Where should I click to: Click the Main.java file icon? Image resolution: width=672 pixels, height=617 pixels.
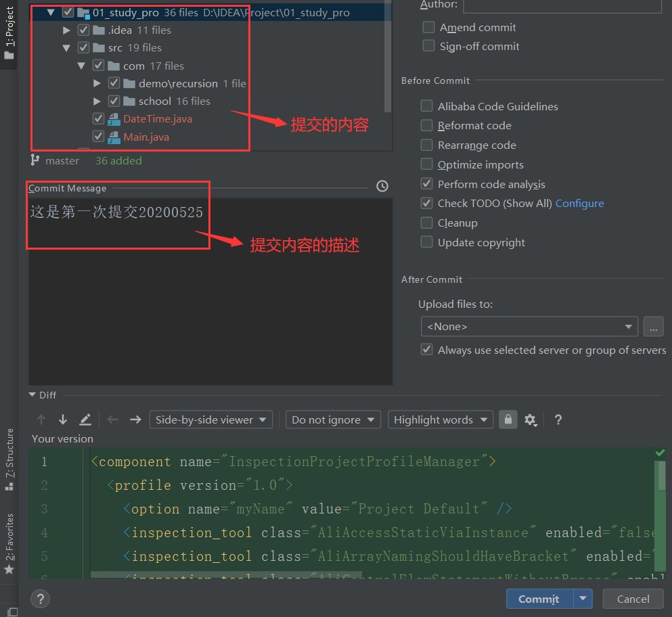pyautogui.click(x=114, y=137)
